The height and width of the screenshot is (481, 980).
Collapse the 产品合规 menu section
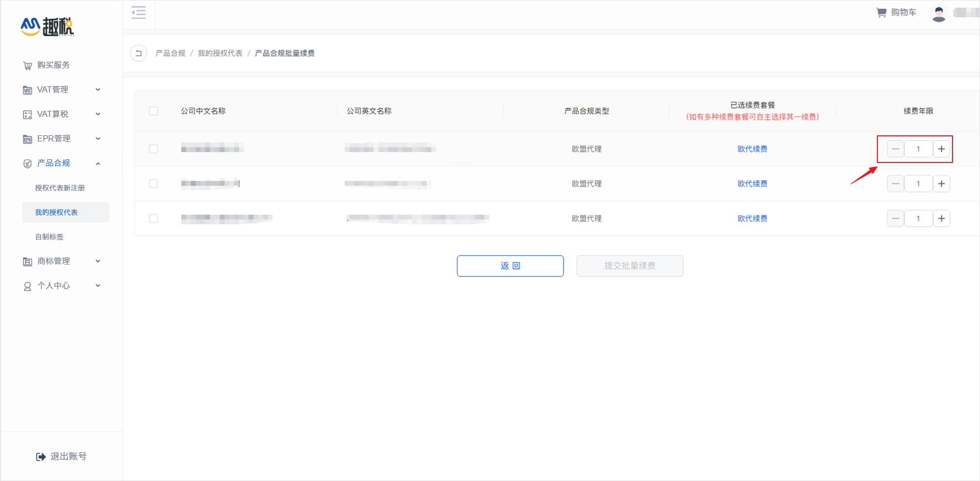[98, 163]
